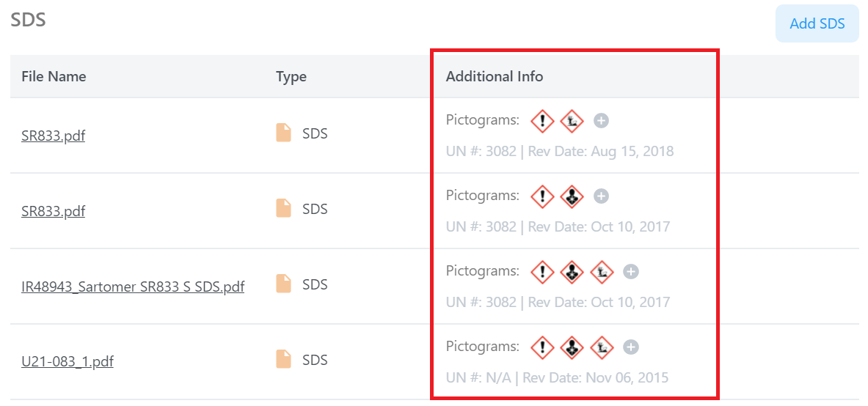Click the SDS file icon in U21-083_1.pdf row
868x406 pixels.
[283, 359]
